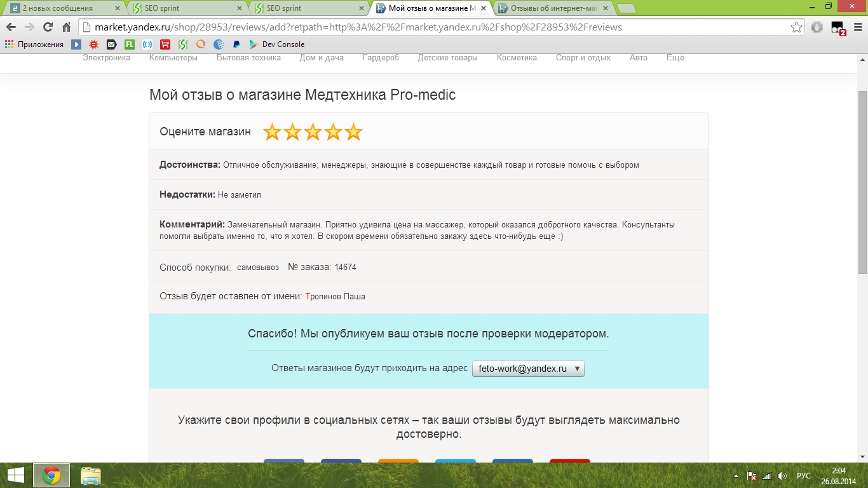Viewport: 868px width, 488px height.
Task: Click the Chrome icon in the taskbar
Action: (x=51, y=475)
